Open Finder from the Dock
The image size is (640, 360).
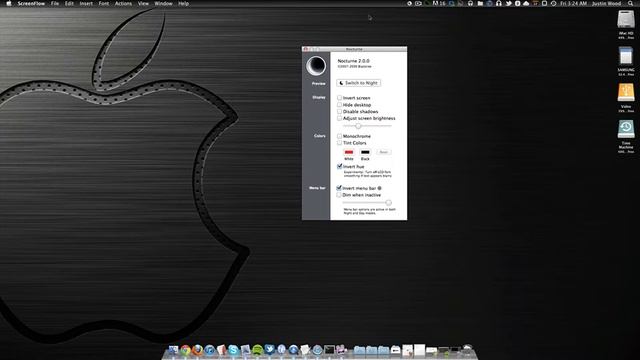pyautogui.click(x=173, y=350)
